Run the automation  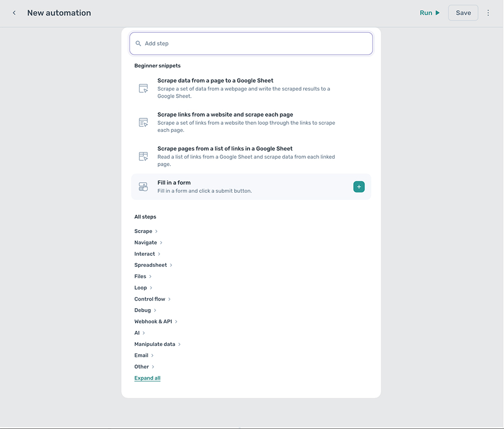point(430,13)
